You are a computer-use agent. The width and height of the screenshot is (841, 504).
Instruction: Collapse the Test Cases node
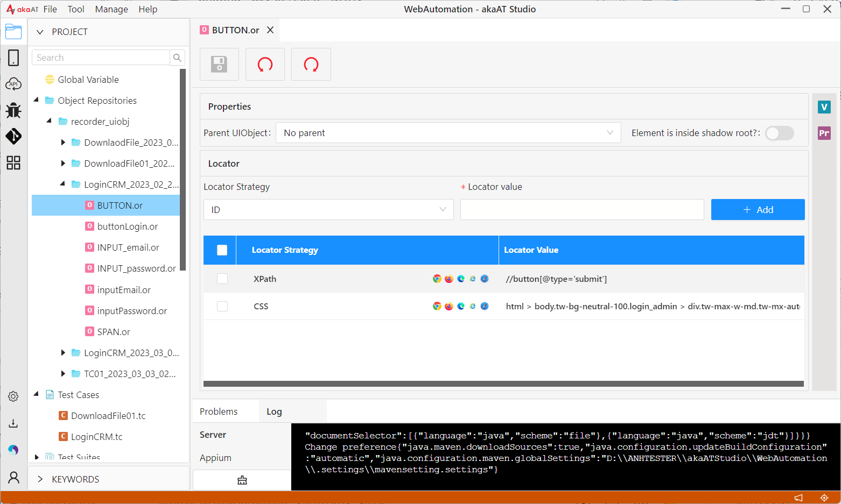(36, 394)
